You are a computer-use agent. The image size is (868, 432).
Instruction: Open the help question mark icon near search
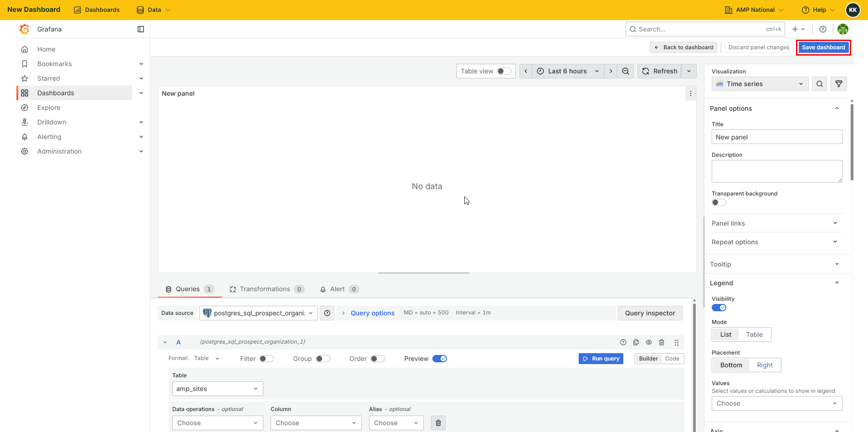(823, 29)
